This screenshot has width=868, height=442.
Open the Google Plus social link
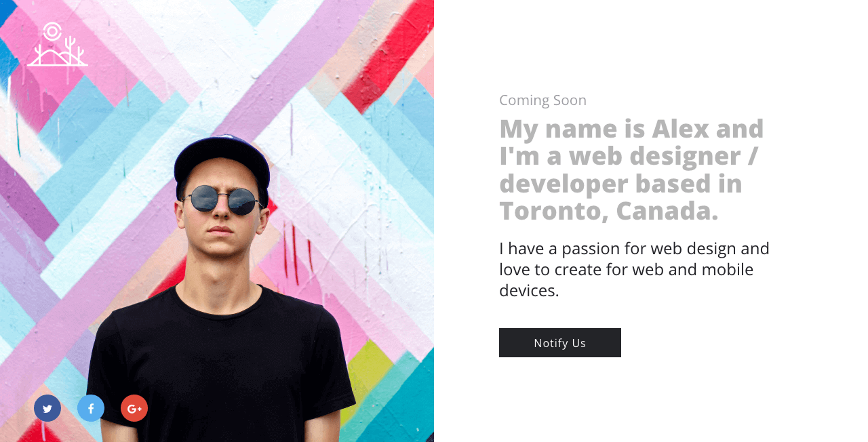coord(134,408)
